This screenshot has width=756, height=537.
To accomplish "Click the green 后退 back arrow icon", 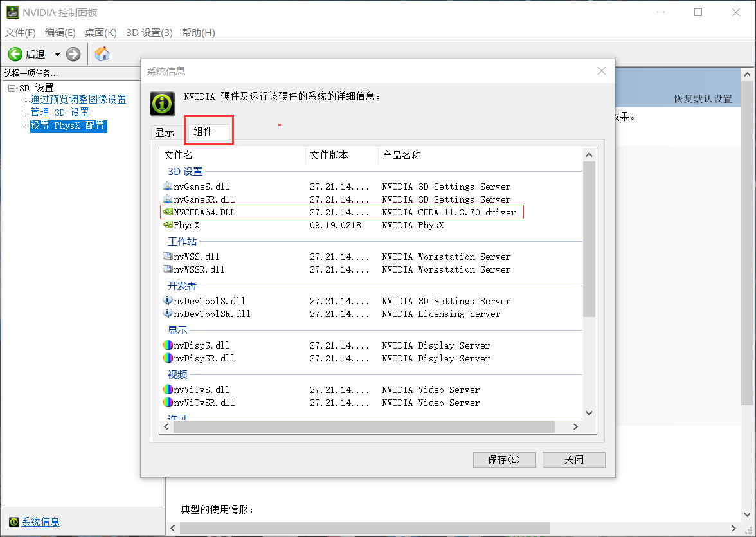I will (15, 54).
